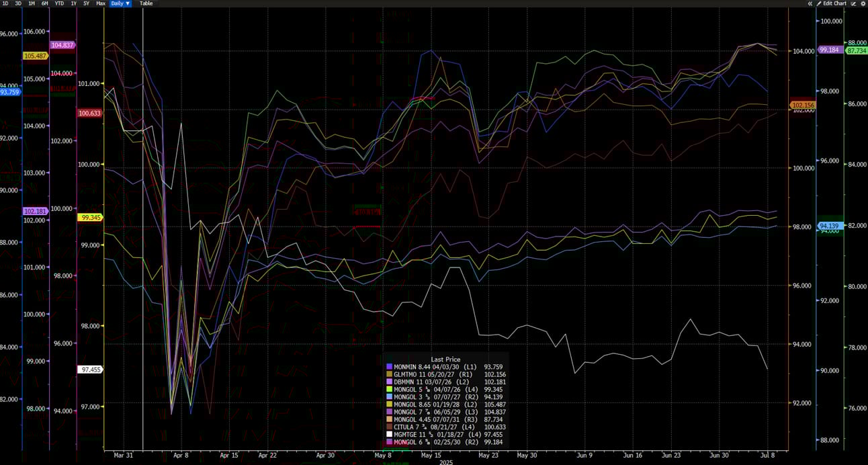Select the 1D time range
Viewport: 868px width, 465px height.
[x=5, y=3]
